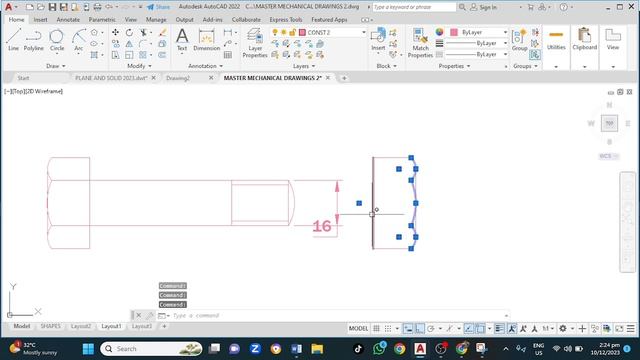The image size is (640, 360).
Task: Click the Trim tool icon
Action: (x=143, y=32)
